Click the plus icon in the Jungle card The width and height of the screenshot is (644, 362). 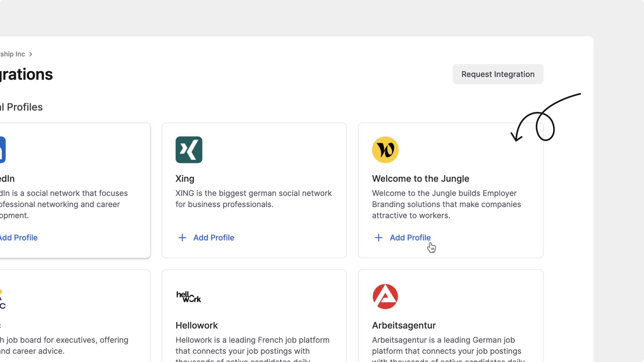point(379,238)
